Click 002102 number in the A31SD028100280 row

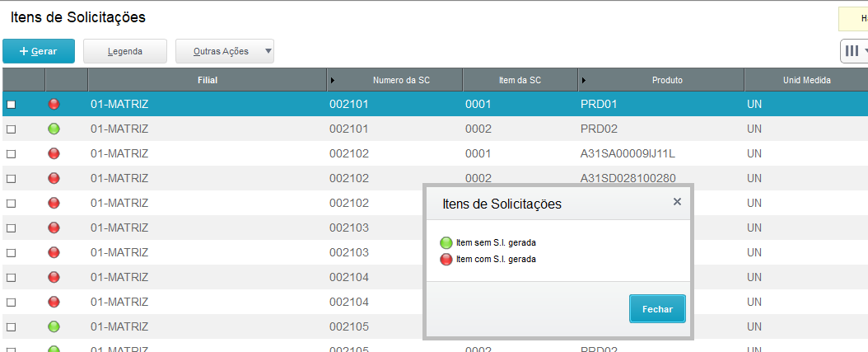(348, 178)
